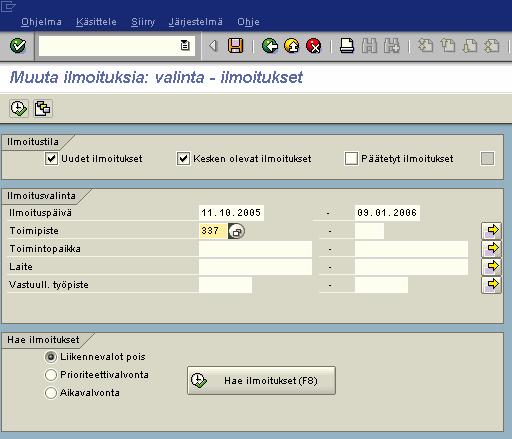Click Ilmoituspäivä start date field 11.10.2005
512x439 pixels.
pos(231,213)
